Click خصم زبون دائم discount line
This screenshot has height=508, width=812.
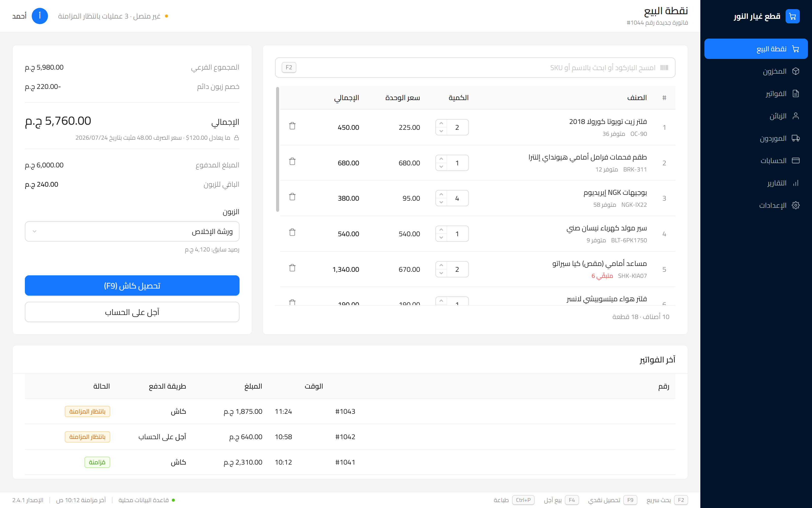132,87
